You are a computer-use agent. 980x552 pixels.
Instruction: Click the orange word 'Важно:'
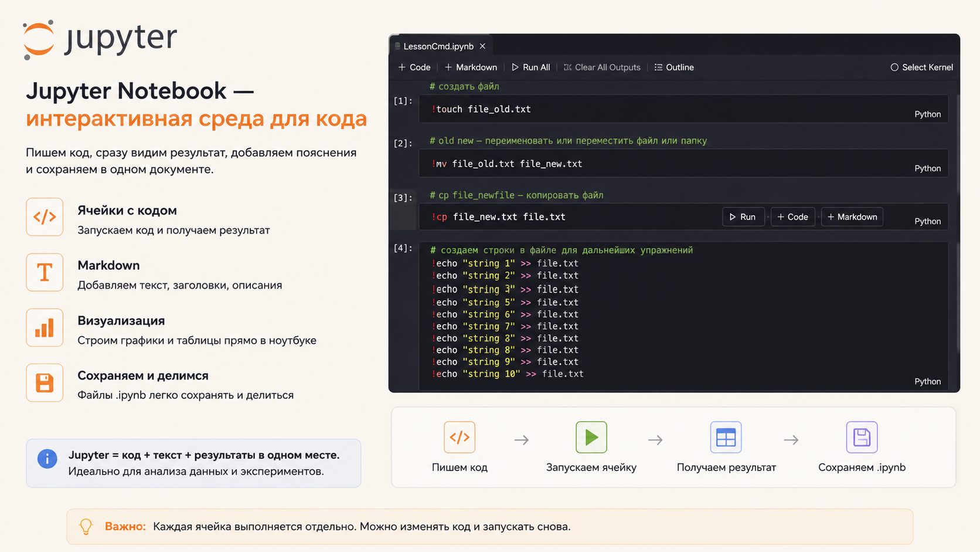pos(125,526)
